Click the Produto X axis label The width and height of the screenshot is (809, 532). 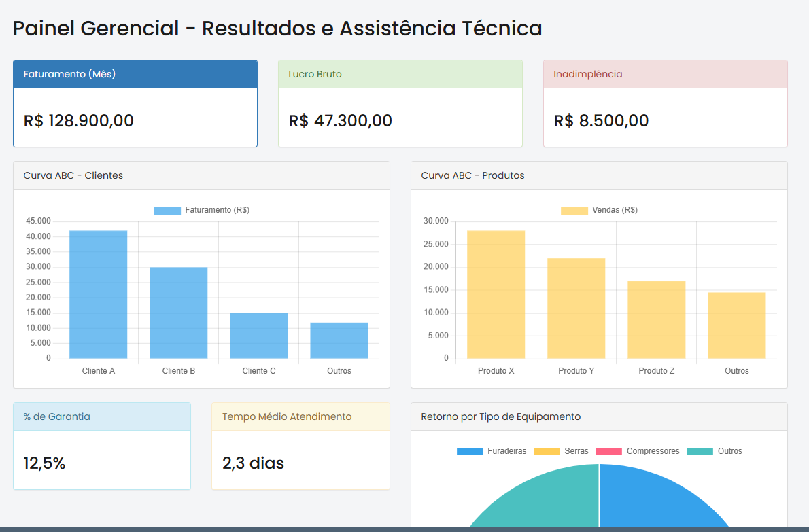(x=496, y=371)
